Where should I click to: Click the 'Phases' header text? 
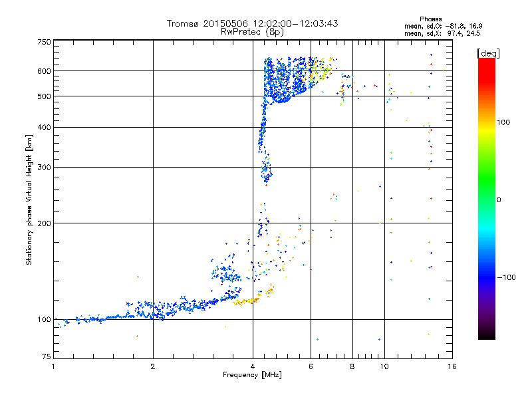[430, 19]
